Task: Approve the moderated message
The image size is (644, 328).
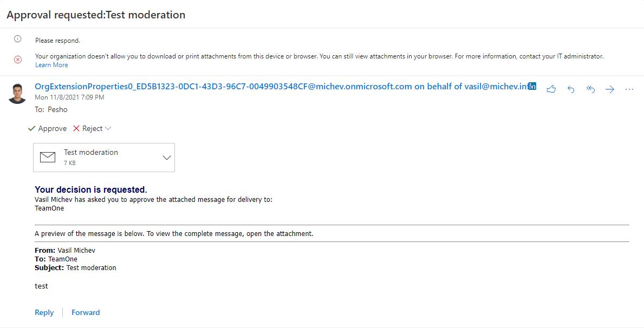Action: coord(47,129)
